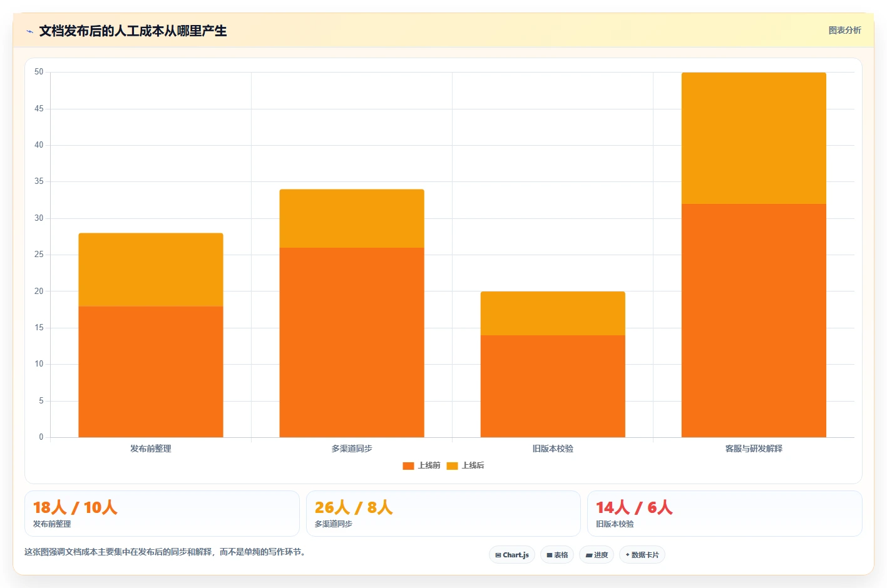Click the 多渠道同步 caption under 26人 / 8人
The image size is (887, 588).
pyautogui.click(x=334, y=524)
